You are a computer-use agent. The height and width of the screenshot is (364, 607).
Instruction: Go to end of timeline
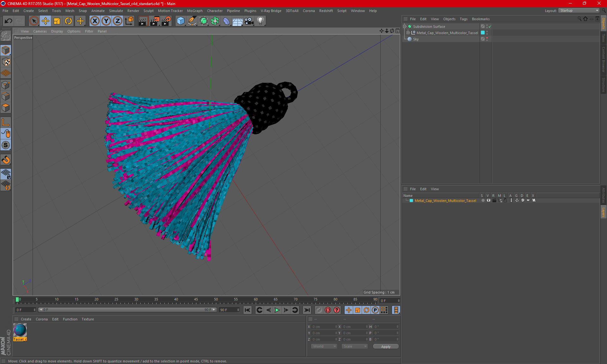click(x=307, y=310)
